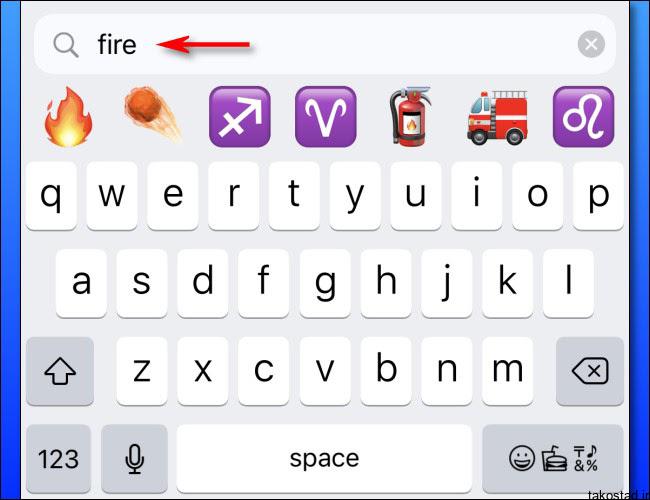Tap the letter g key
This screenshot has width=650, height=500.
tap(325, 284)
